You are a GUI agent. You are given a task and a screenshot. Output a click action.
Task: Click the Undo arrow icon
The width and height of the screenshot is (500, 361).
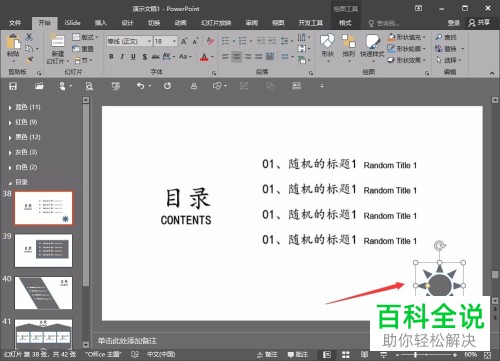click(141, 86)
